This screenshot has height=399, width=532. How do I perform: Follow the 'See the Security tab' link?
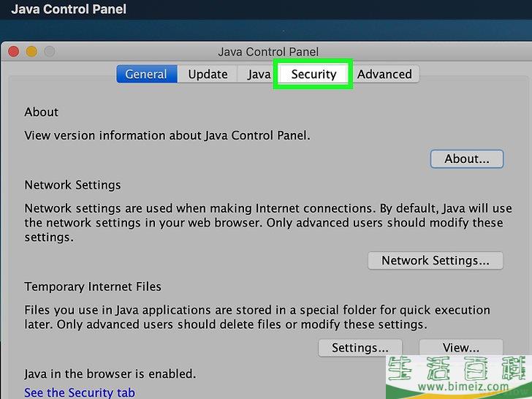point(80,392)
